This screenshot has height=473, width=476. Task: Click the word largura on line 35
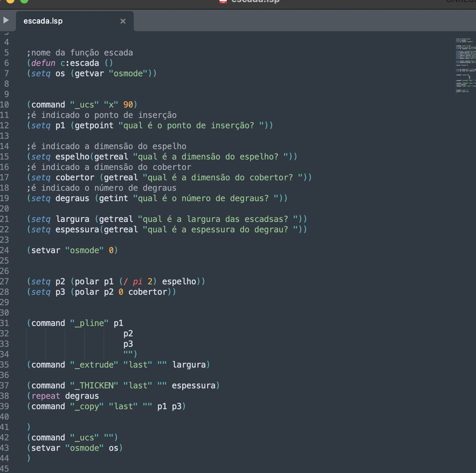pos(189,365)
